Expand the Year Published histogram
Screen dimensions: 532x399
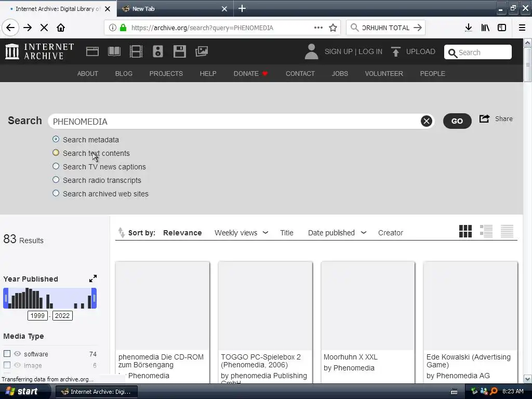tap(93, 278)
